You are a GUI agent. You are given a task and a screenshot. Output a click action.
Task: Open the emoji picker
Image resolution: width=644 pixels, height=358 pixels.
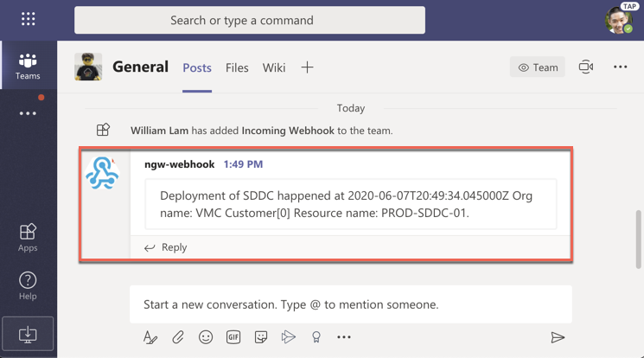206,337
